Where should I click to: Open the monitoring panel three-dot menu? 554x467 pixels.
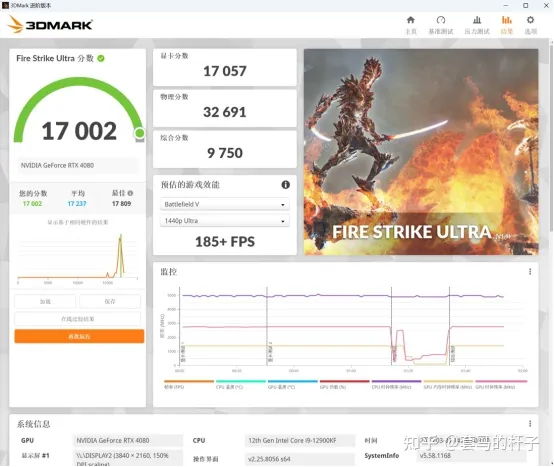530,271
